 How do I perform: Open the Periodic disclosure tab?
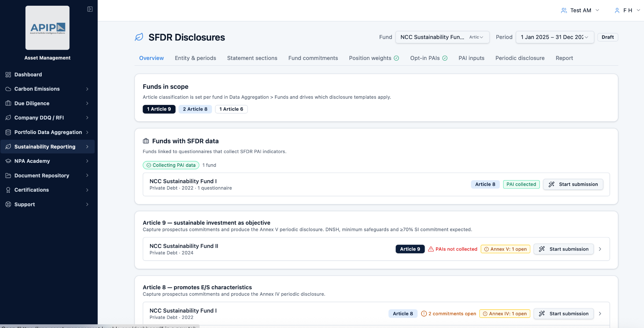coord(520,58)
